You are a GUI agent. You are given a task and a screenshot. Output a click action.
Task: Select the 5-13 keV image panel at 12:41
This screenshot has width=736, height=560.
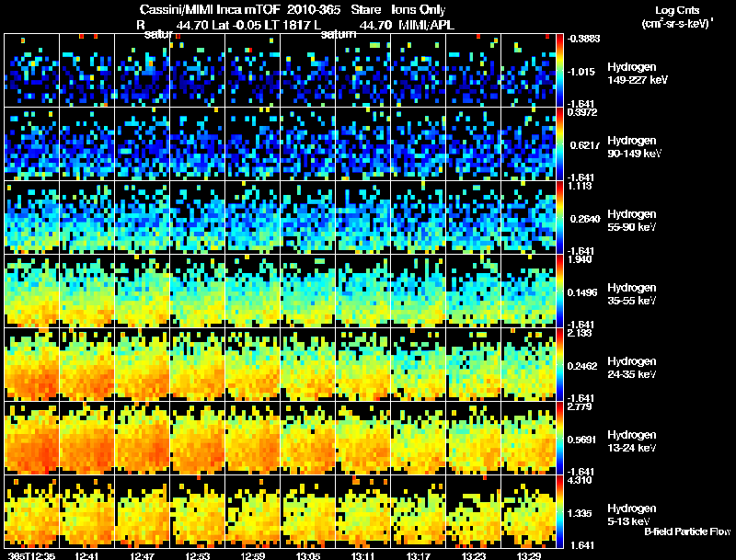[86, 512]
